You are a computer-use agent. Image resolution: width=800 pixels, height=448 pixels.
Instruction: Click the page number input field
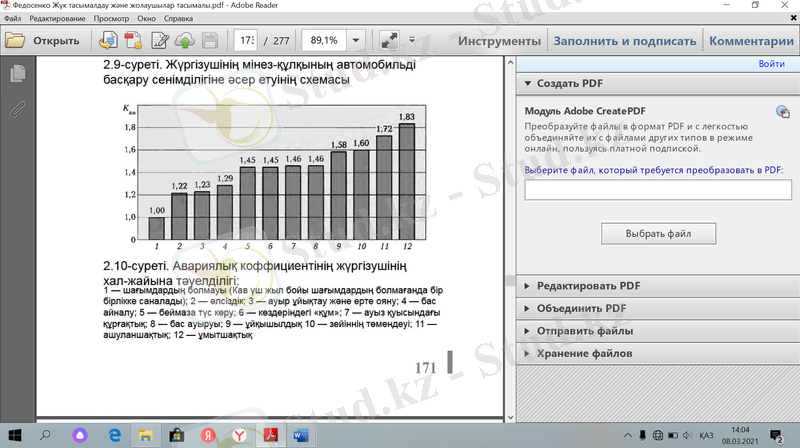coord(245,41)
